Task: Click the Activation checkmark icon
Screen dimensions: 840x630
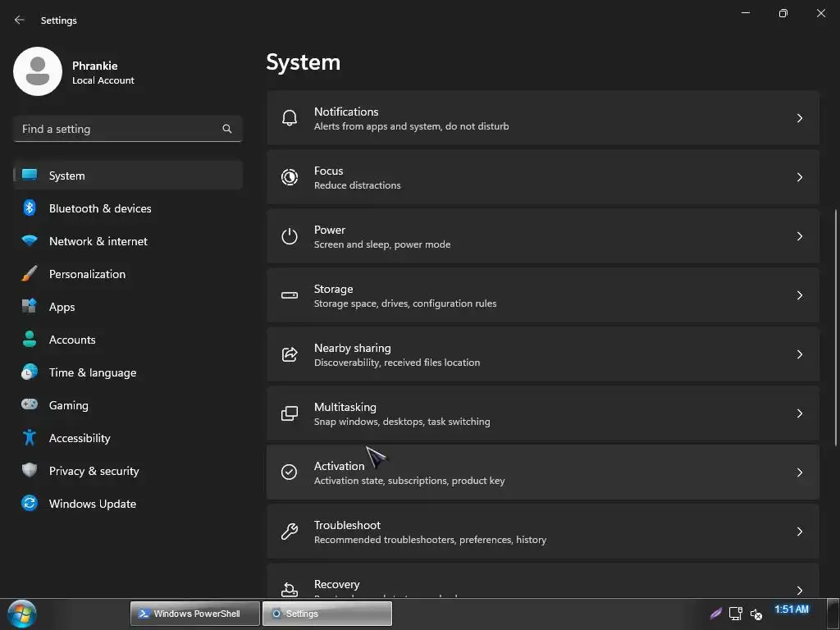Action: point(290,472)
